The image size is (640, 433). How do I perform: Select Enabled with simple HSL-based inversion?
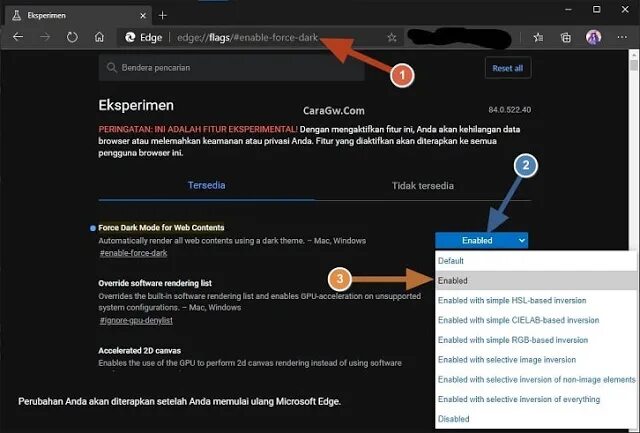[536, 300]
